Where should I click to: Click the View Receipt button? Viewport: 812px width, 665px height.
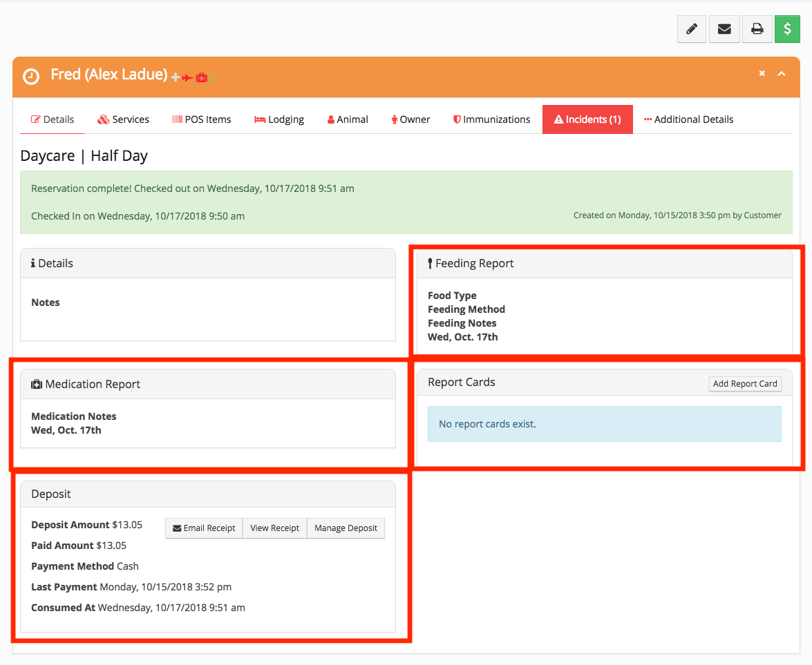click(x=274, y=528)
